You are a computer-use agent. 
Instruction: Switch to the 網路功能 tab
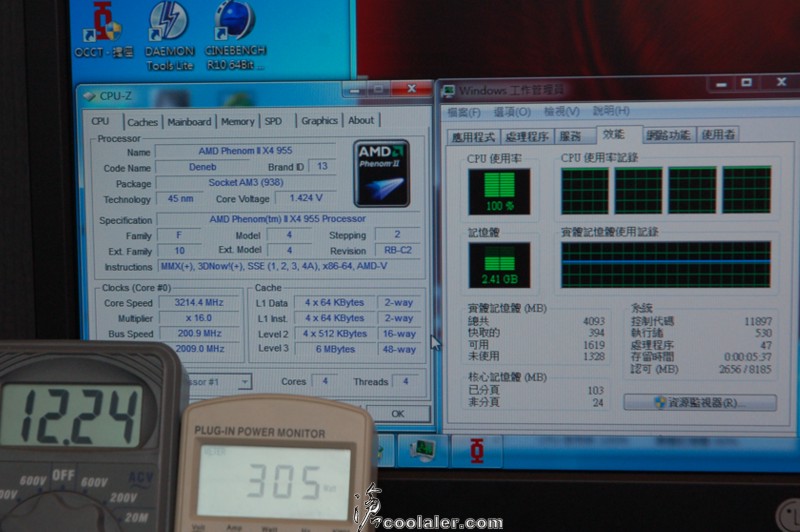tap(668, 135)
